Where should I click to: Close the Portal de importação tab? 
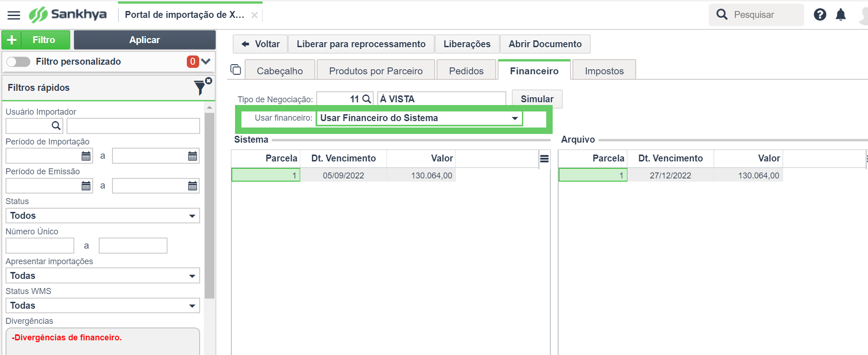(x=254, y=15)
